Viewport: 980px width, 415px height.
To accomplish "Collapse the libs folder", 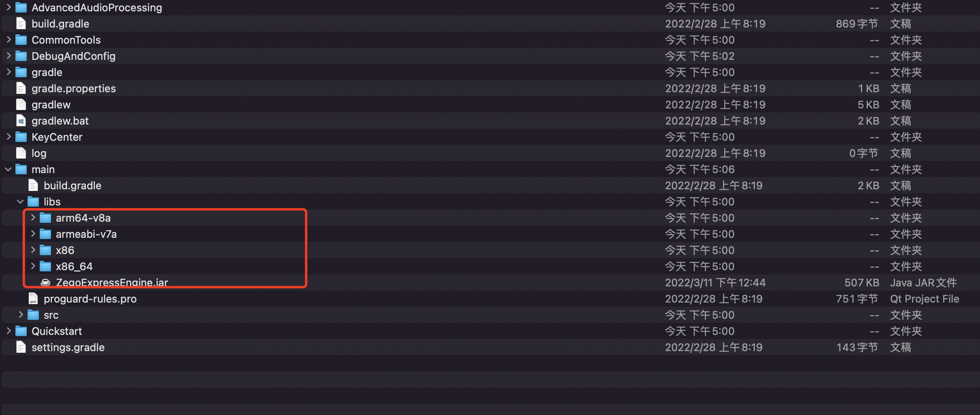I will coord(20,201).
